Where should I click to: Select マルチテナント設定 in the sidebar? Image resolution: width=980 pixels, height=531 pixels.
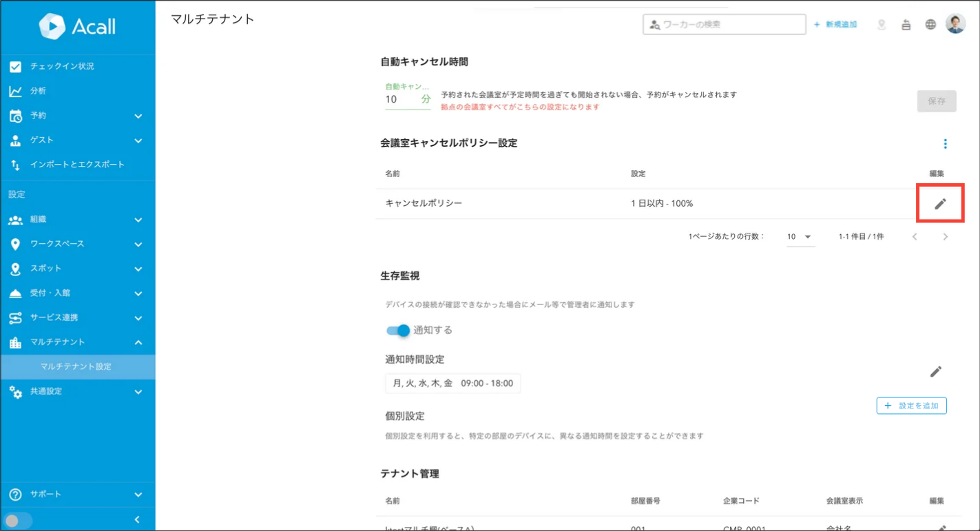click(78, 367)
